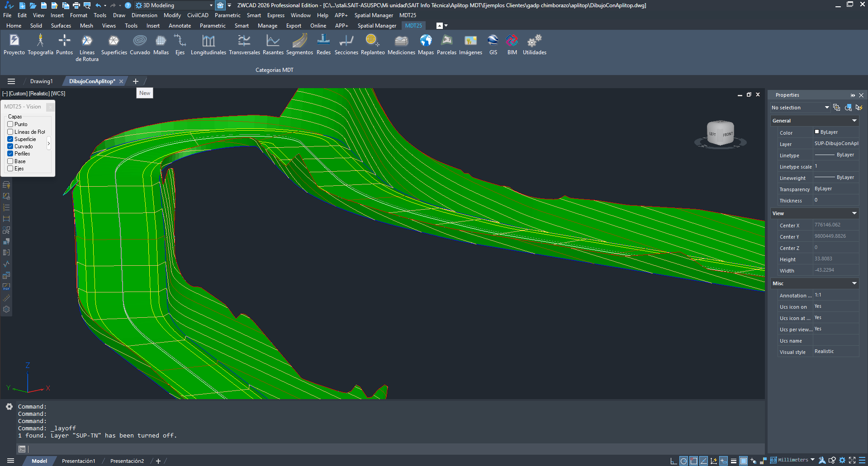Open the Spatial Manager menu
This screenshot has height=466, width=868.
(374, 15)
